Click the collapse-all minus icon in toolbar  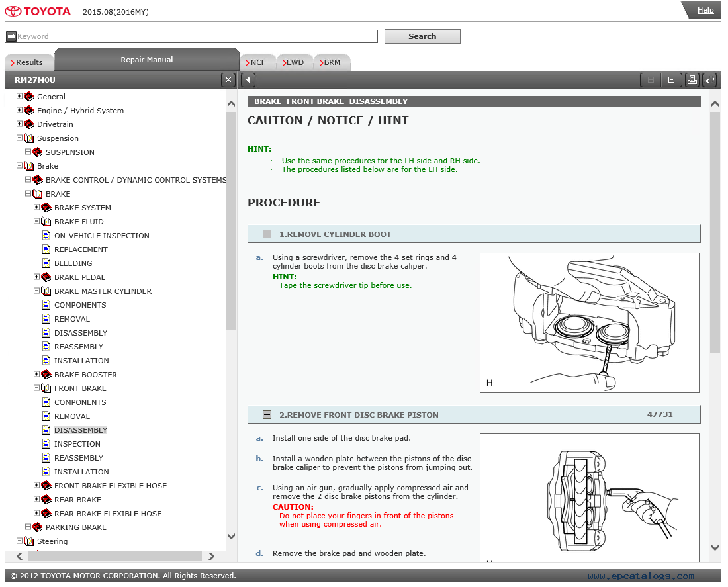pos(671,80)
